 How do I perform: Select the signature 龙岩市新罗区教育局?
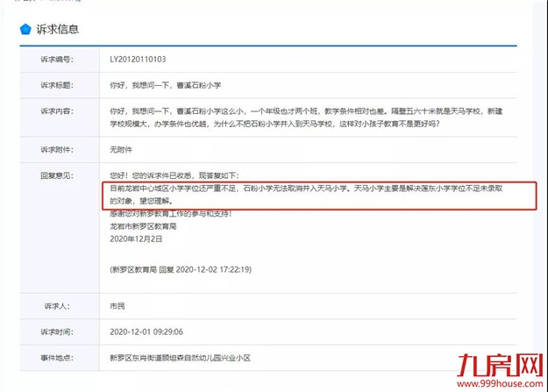pyautogui.click(x=143, y=226)
